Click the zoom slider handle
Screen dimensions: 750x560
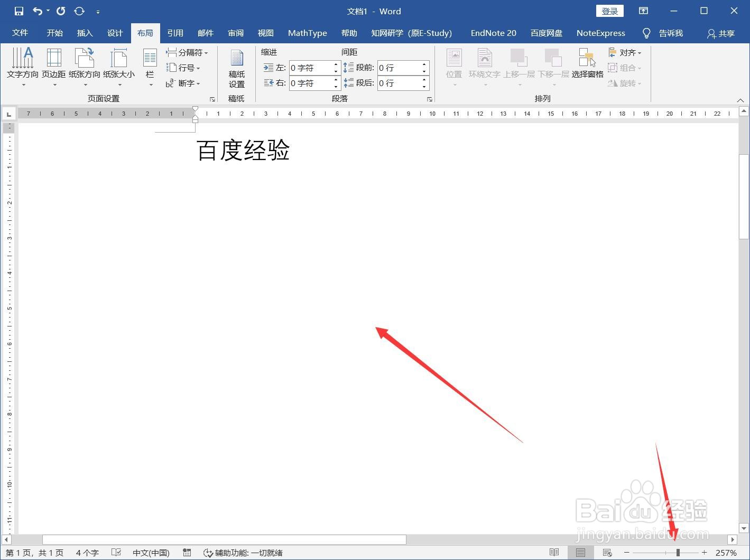coord(678,553)
